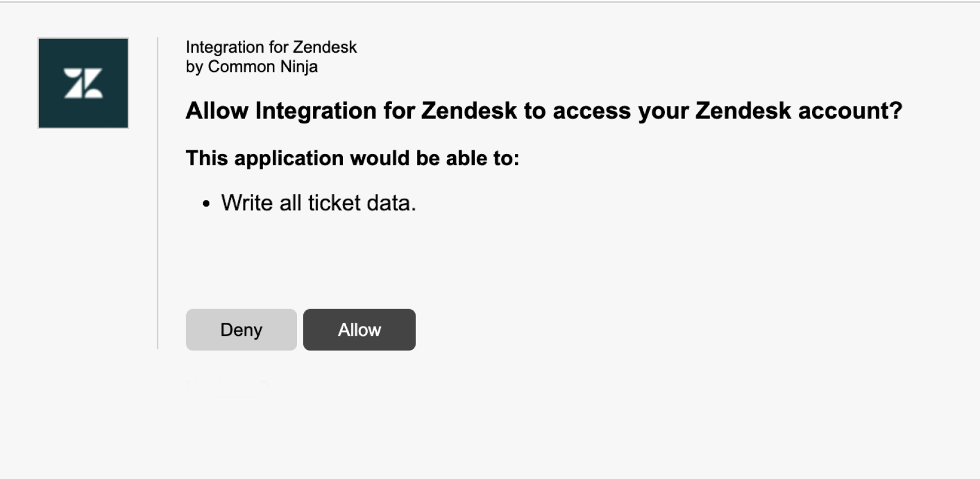Click the 'by Common Ninja' author line
Viewport: 980px width, 479px height.
[x=251, y=67]
